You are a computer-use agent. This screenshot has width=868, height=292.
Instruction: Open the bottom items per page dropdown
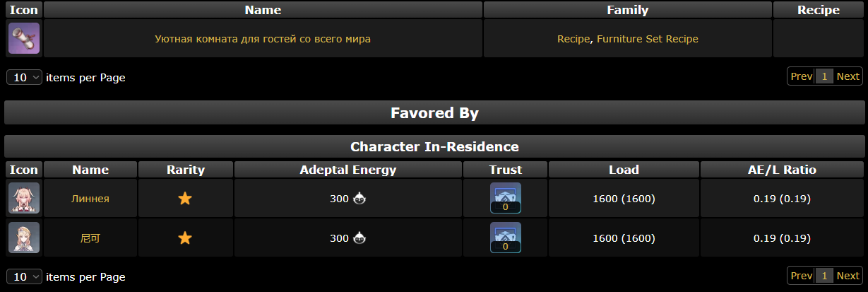click(x=25, y=276)
